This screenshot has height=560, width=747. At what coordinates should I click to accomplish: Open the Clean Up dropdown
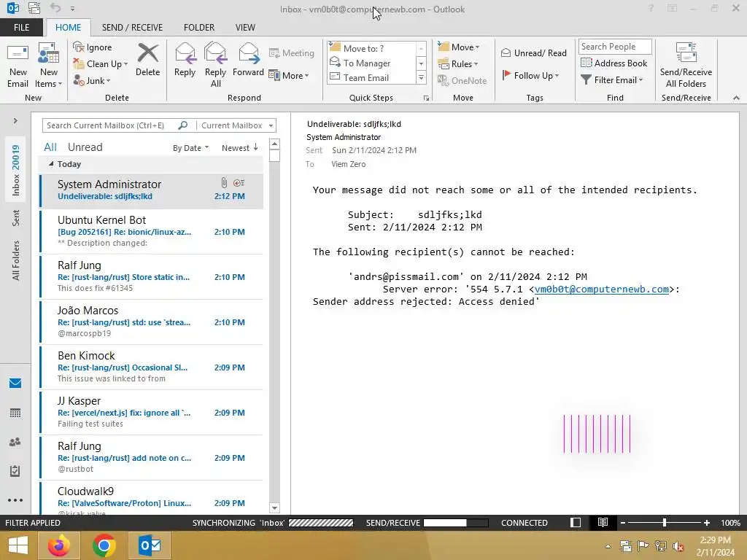pos(101,64)
